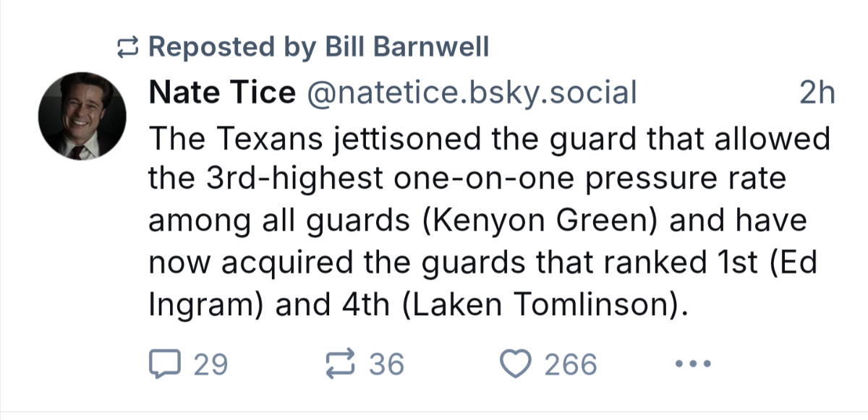The height and width of the screenshot is (420, 868).
Task: Click the phrase 'one-on-one pressure rate'
Action: click(588, 179)
